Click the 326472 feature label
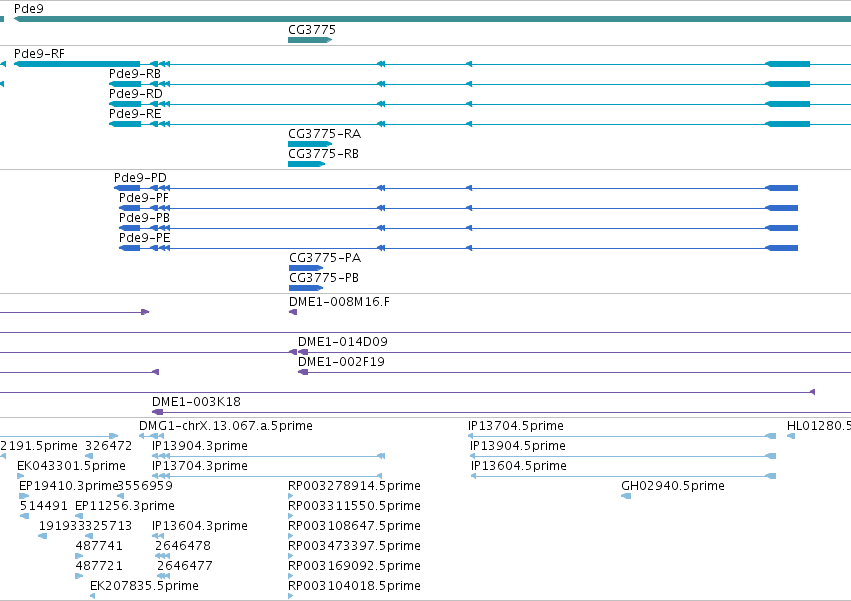851x601 pixels. [109, 446]
